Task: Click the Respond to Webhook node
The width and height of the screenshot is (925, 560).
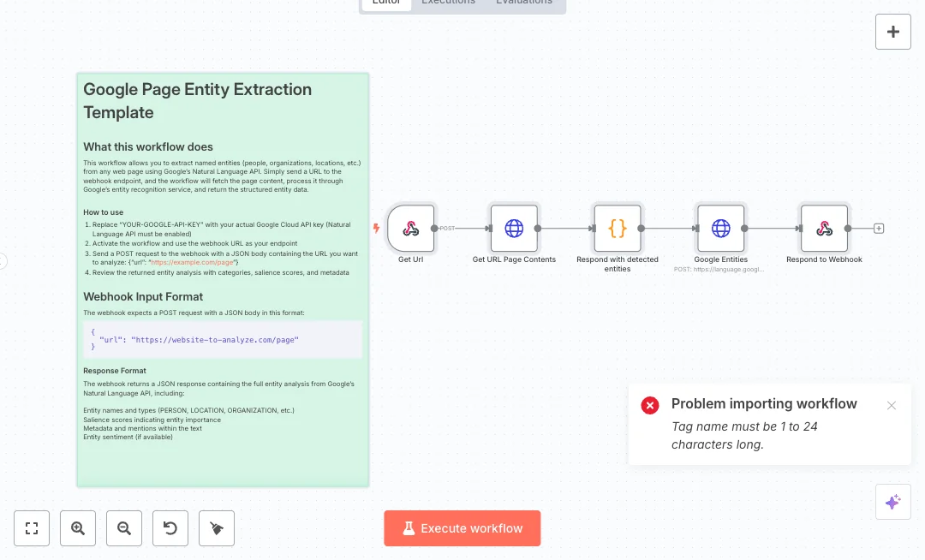Action: [x=824, y=229]
